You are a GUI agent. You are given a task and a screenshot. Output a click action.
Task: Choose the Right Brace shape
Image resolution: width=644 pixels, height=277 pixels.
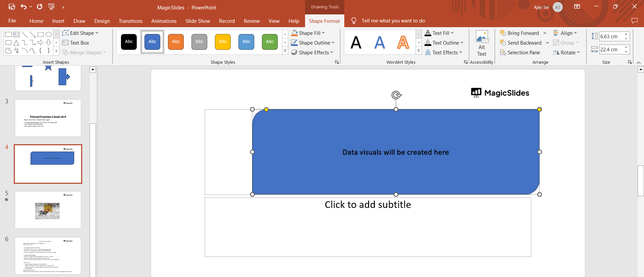[49, 51]
